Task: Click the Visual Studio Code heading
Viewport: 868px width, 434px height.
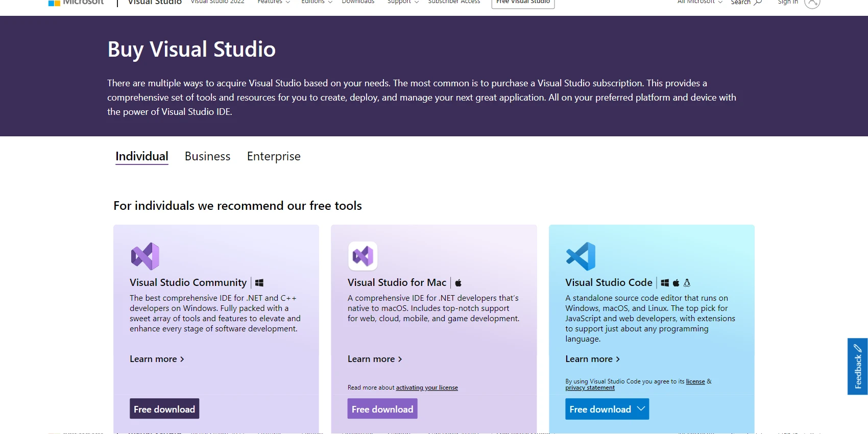Action: point(609,282)
